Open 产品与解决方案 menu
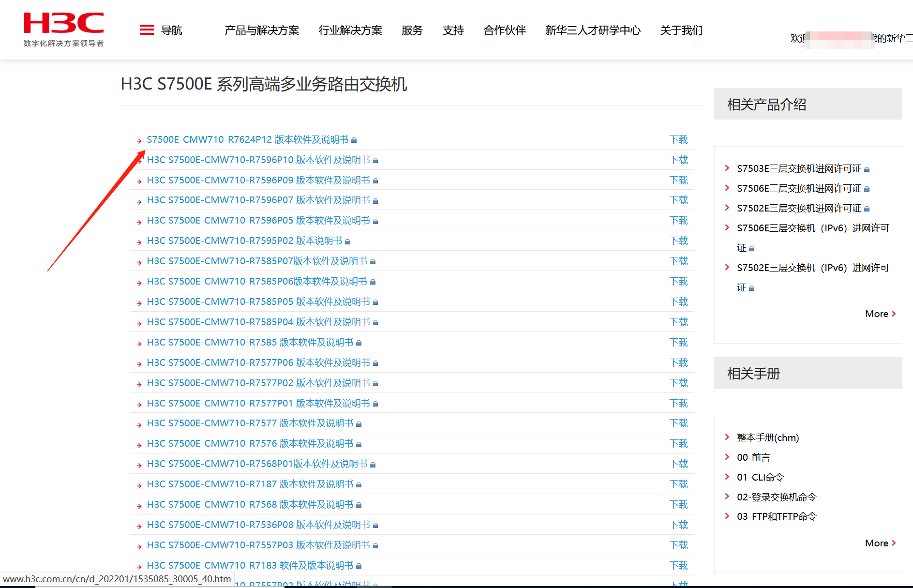 pyautogui.click(x=262, y=30)
